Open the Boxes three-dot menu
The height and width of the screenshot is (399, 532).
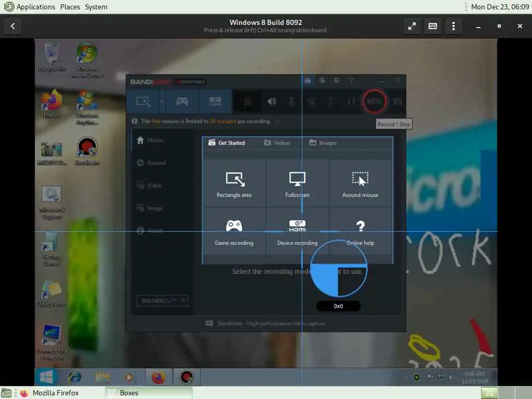click(453, 26)
